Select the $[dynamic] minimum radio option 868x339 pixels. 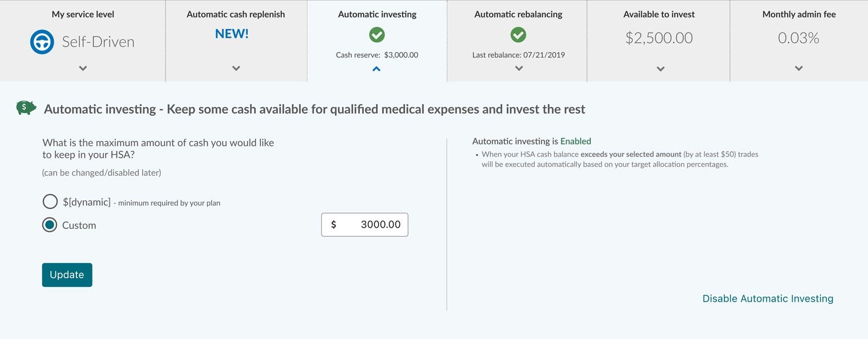point(50,202)
